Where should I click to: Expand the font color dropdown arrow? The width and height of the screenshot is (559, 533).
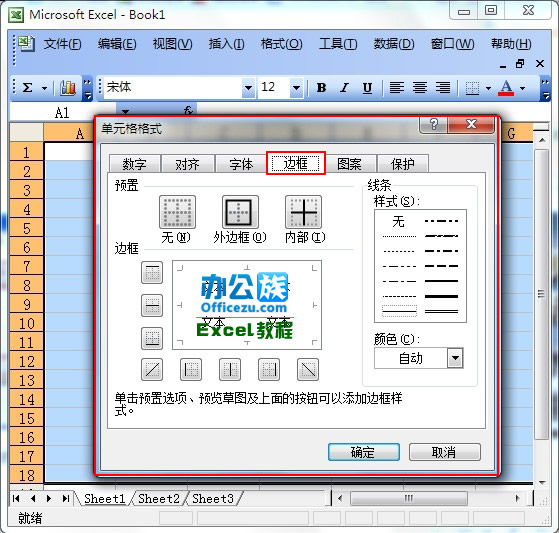522,88
